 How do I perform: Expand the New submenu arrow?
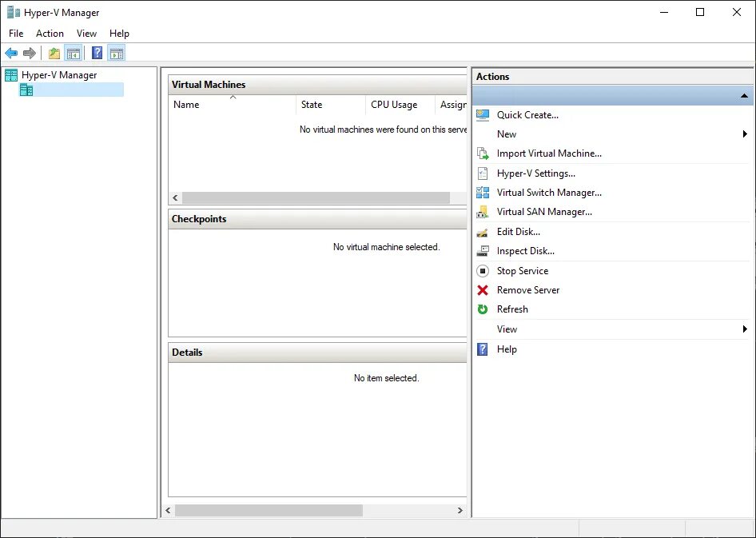pos(745,134)
